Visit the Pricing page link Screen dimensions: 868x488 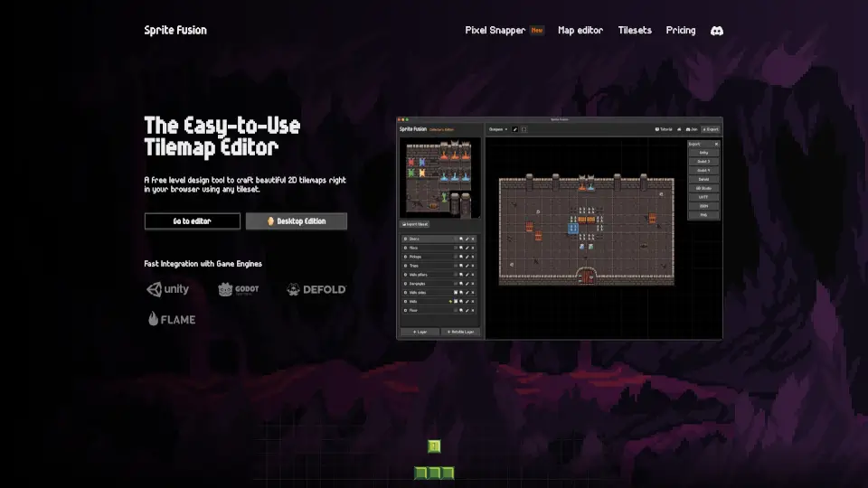click(681, 31)
